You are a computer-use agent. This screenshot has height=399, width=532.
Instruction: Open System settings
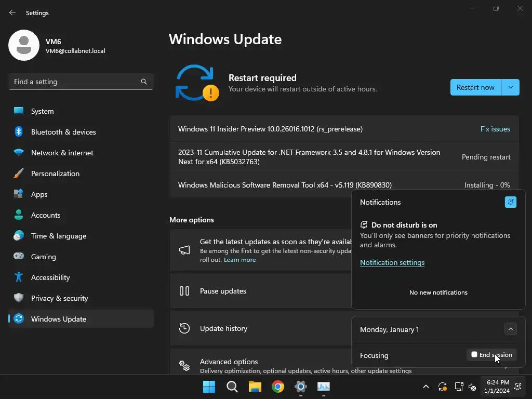tap(81, 111)
